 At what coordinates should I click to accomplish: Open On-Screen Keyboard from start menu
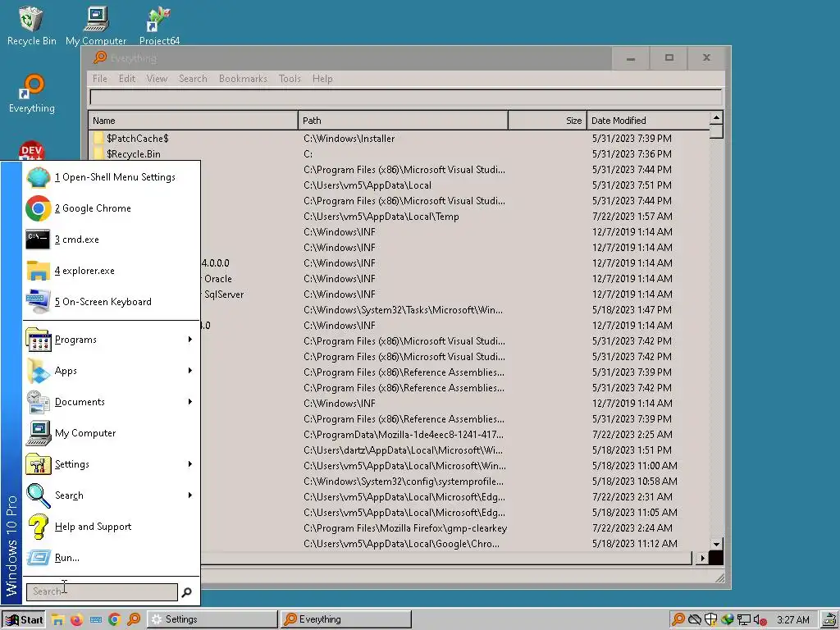pos(112,302)
